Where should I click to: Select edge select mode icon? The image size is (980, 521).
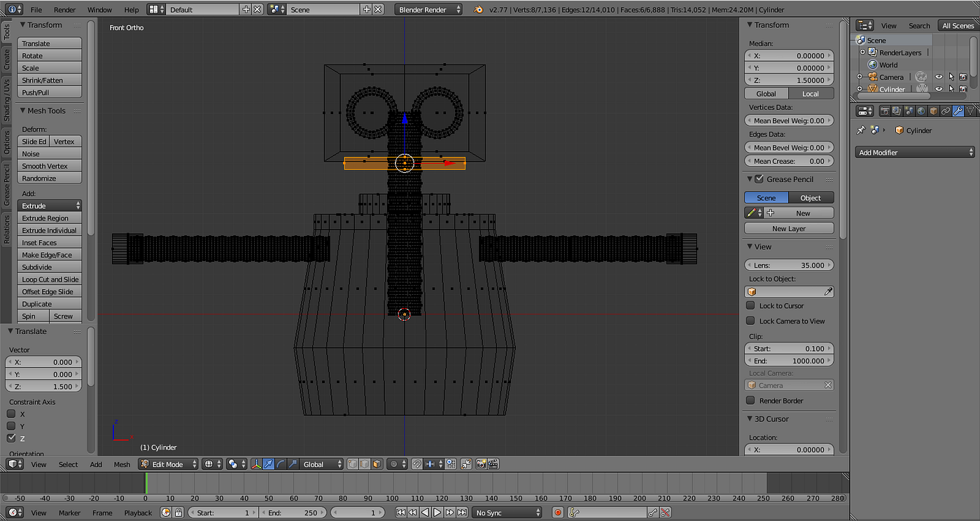(365, 464)
